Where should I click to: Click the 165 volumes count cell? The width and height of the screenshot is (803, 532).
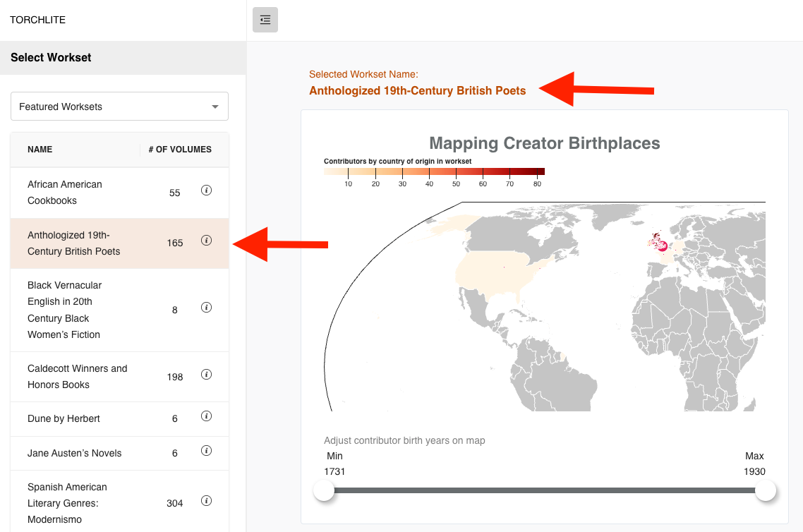[x=174, y=243]
